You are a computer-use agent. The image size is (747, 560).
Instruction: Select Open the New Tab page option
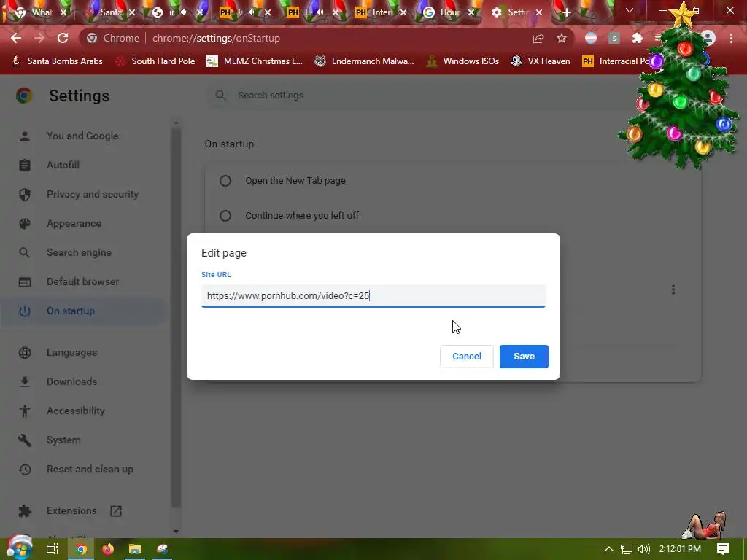[225, 181]
